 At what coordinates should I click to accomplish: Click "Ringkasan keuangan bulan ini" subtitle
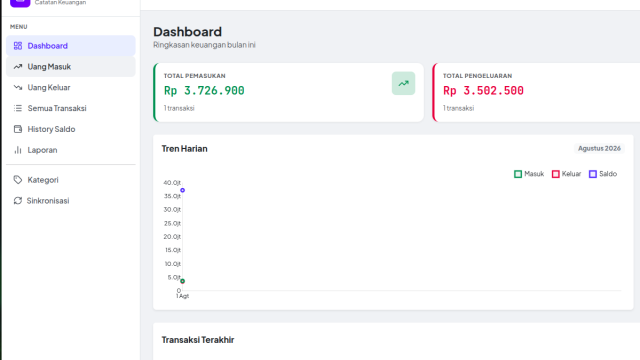pos(204,45)
